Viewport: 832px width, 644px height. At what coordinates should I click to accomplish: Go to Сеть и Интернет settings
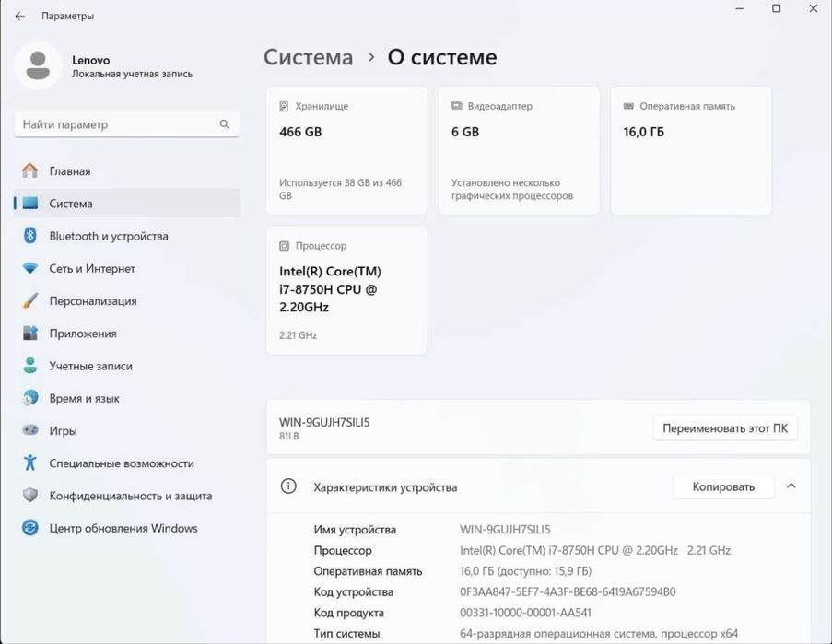pos(127,268)
